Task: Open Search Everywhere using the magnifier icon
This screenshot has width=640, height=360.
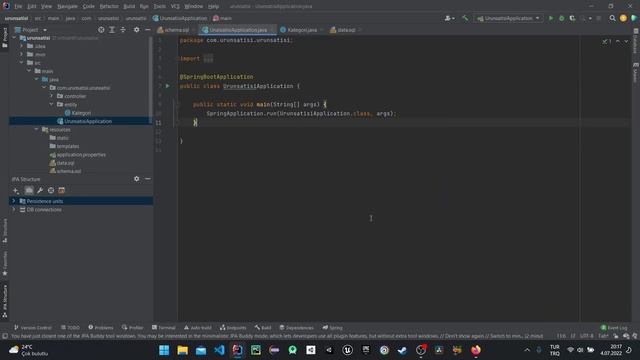Action: pyautogui.click(x=612, y=18)
